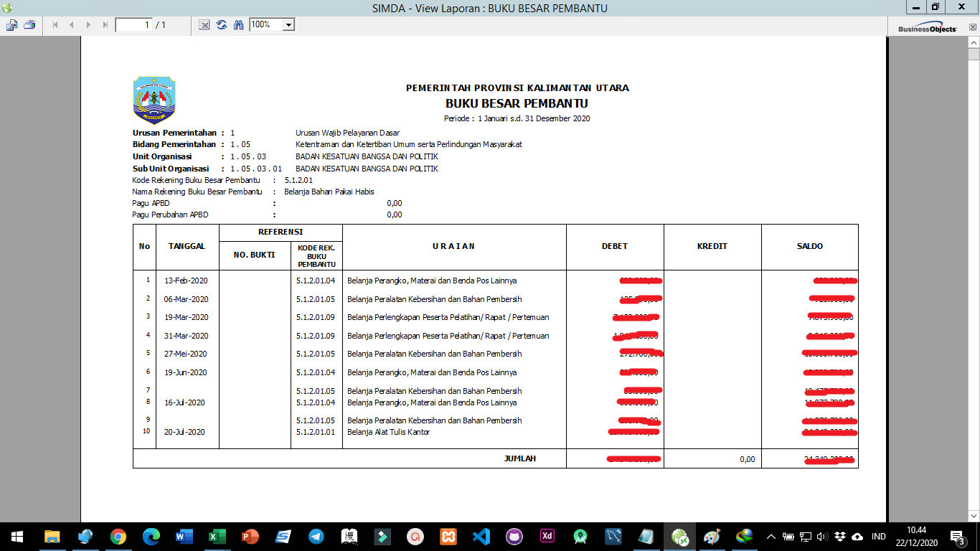Jump to the last page arrow
Screen dimensions: 980x551
coord(105,25)
